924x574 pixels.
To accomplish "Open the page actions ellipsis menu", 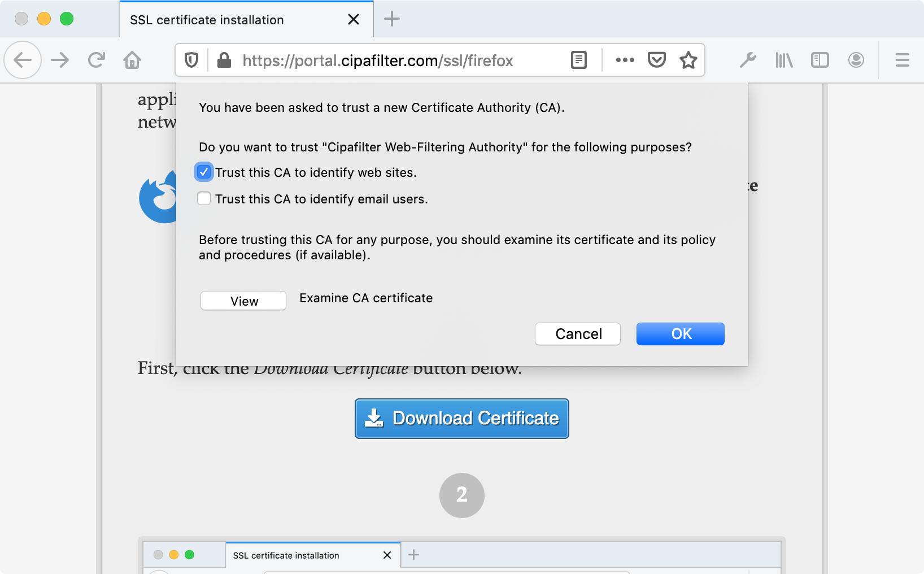I will pos(625,60).
